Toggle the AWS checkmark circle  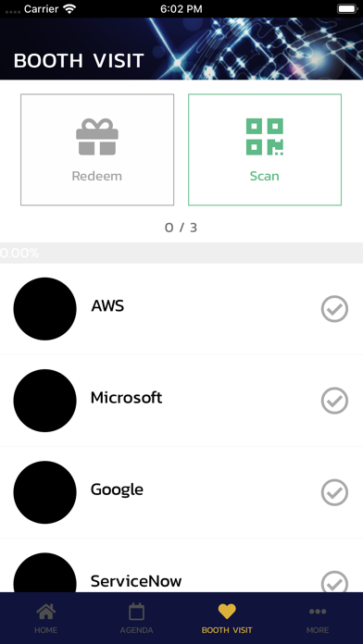pos(334,309)
